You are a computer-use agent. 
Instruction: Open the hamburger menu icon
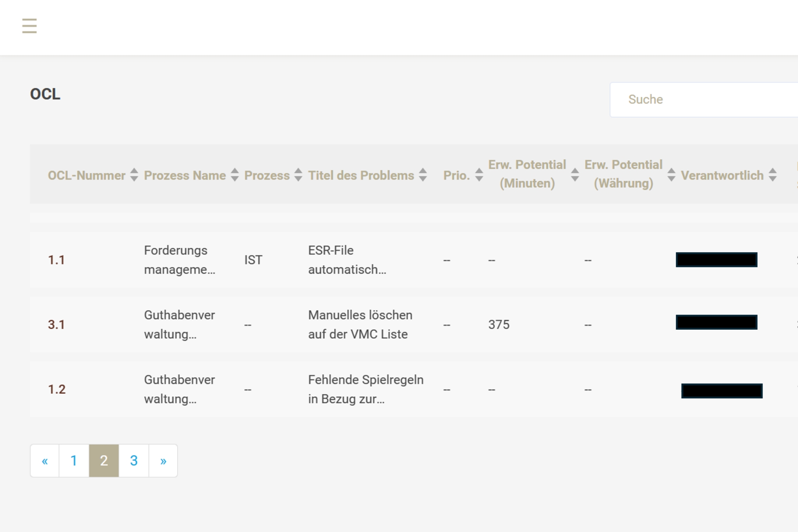coord(29,26)
